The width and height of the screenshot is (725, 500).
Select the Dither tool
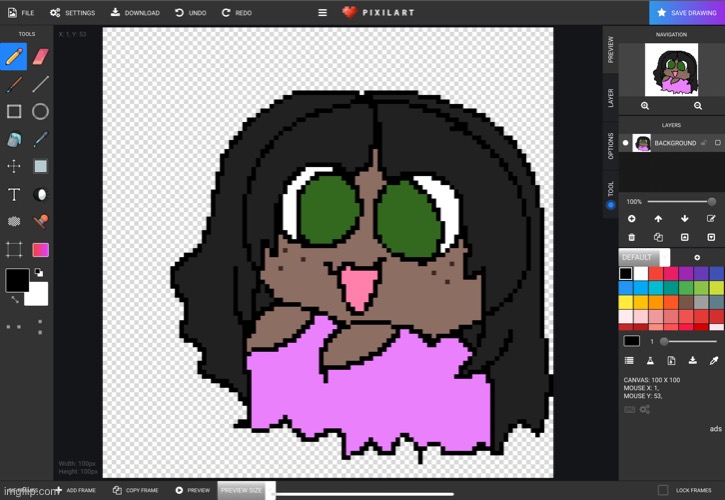(x=14, y=222)
